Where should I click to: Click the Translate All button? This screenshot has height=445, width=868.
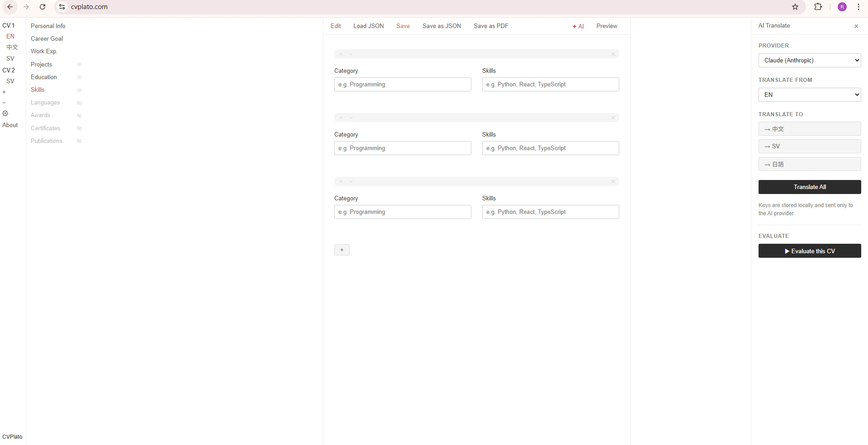click(x=809, y=187)
